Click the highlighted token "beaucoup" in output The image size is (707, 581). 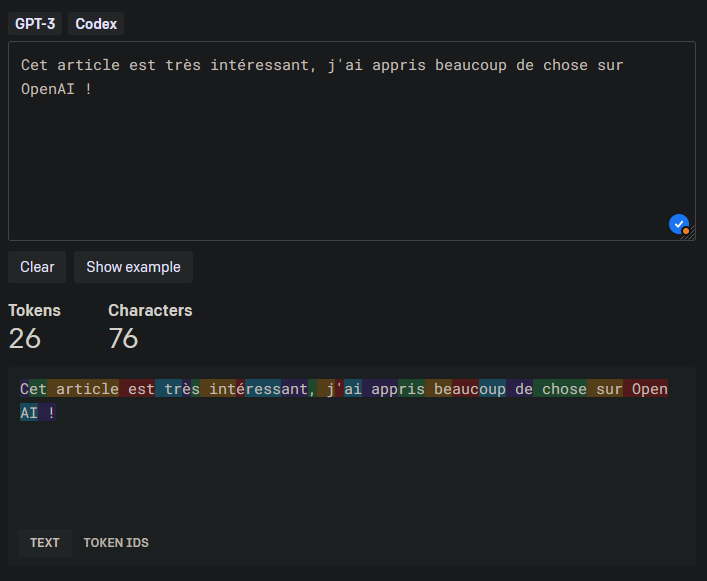465,389
